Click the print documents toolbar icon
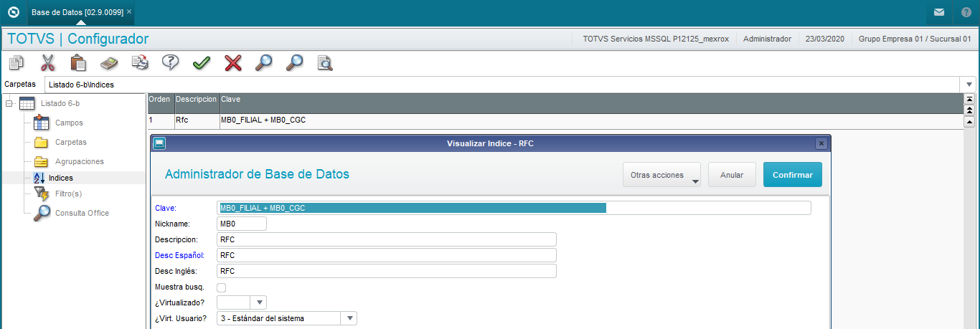 tap(139, 63)
